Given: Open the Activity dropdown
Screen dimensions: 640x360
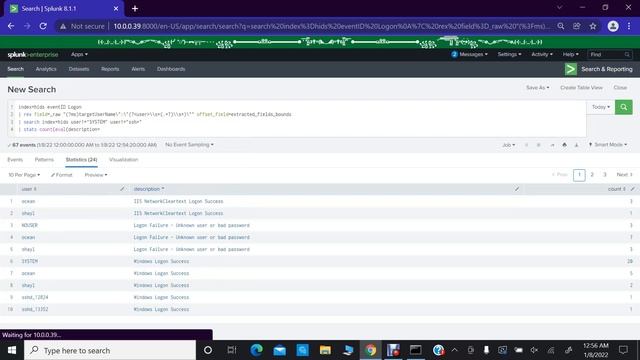Looking at the screenshot, I should pos(542,54).
